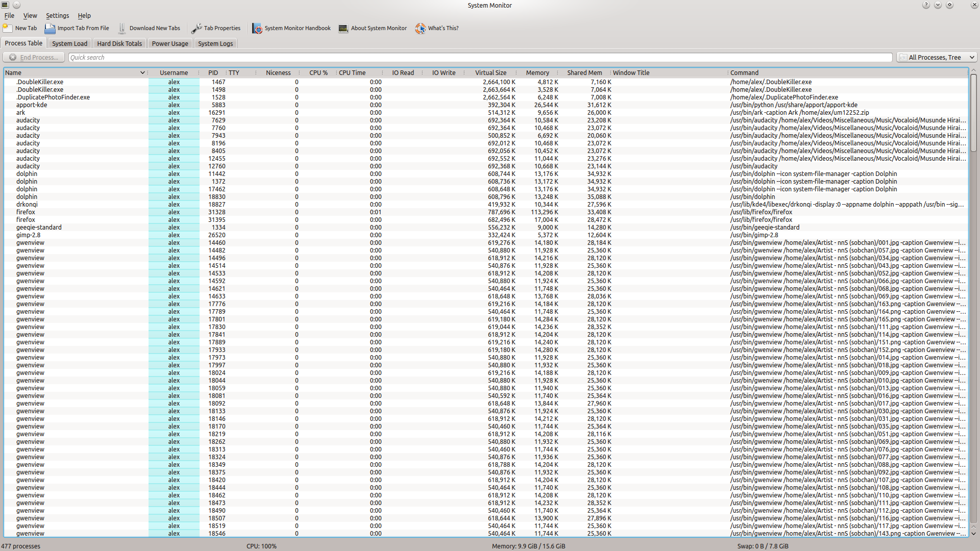Switch to the System Load tab
Image resolution: width=980 pixels, height=551 pixels.
69,43
